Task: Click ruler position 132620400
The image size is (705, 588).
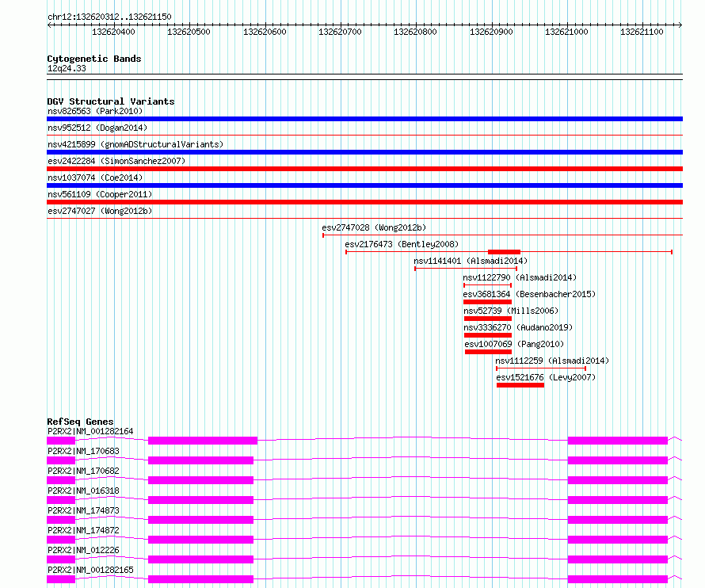Action: pyautogui.click(x=113, y=32)
